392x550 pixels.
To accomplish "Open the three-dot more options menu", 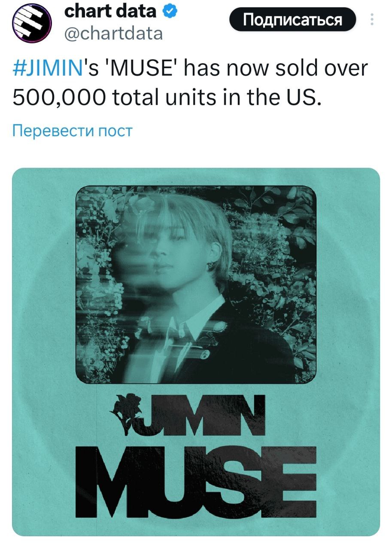I will [372, 20].
